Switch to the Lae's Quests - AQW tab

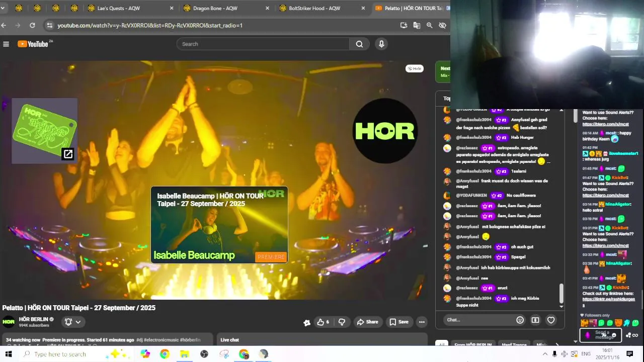[x=130, y=8]
